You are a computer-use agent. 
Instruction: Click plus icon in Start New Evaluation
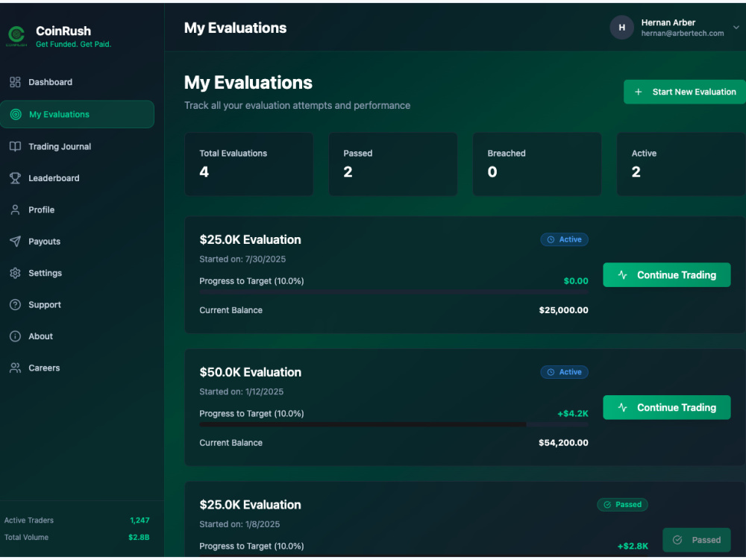coord(639,92)
